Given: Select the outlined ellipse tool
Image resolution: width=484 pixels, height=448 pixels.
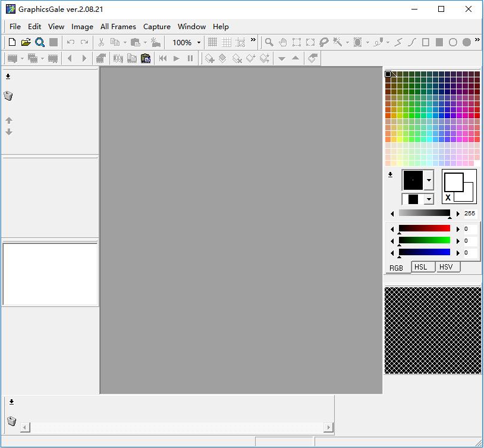Looking at the screenshot, I should click(453, 42).
